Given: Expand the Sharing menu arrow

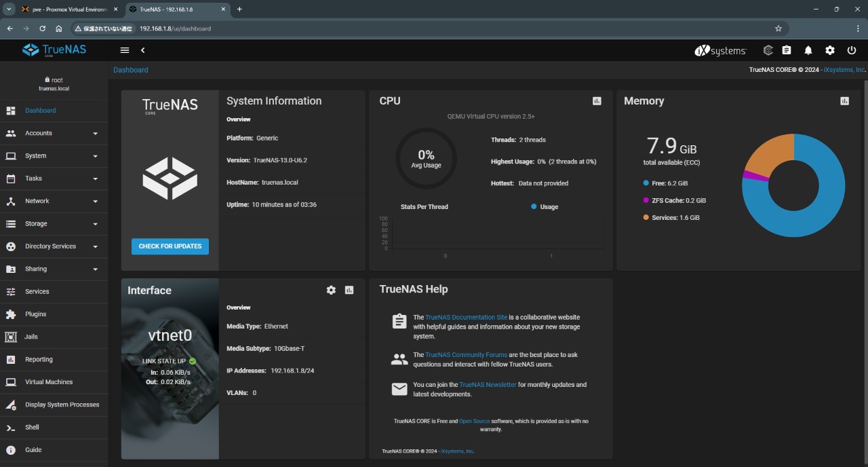Looking at the screenshot, I should [x=96, y=269].
